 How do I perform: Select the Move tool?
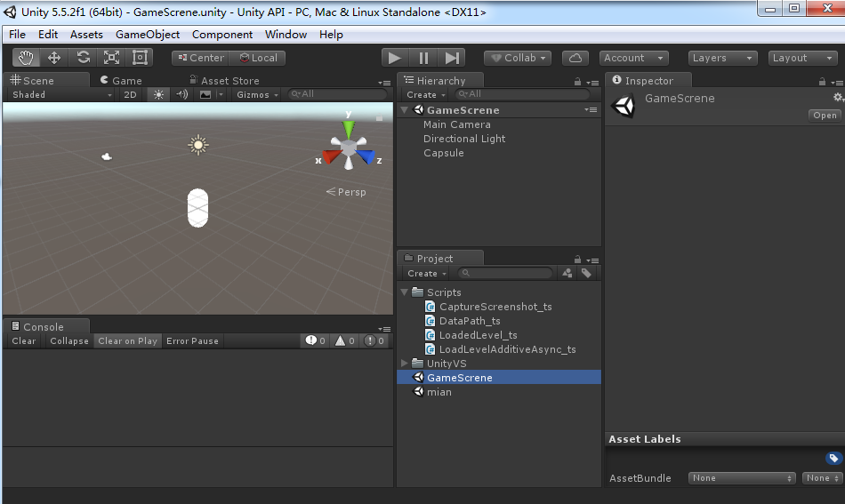click(54, 58)
